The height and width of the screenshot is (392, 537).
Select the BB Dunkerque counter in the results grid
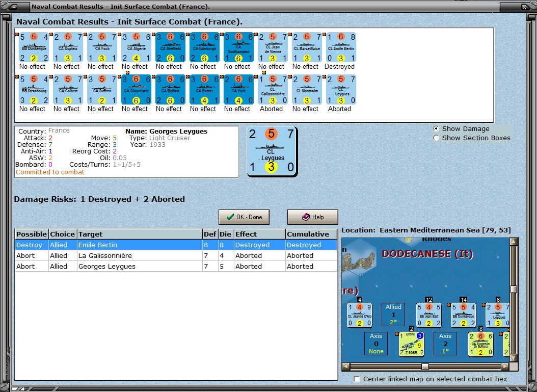[34, 47]
